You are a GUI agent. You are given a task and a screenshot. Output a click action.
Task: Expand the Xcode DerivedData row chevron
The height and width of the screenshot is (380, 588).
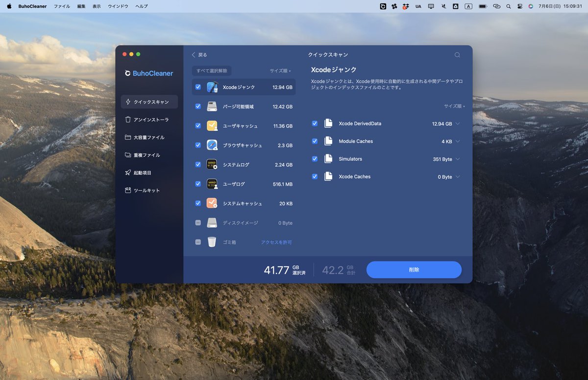click(458, 124)
